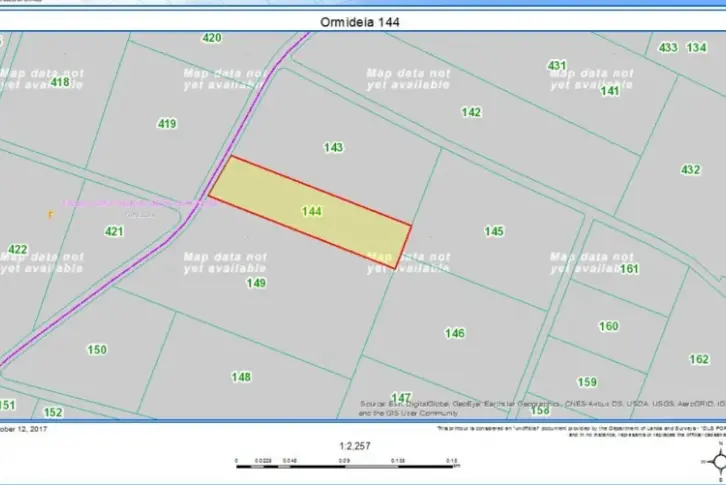Screen dimensions: 726x485
Task: Click on parcel 149 label
Action: pyautogui.click(x=257, y=283)
